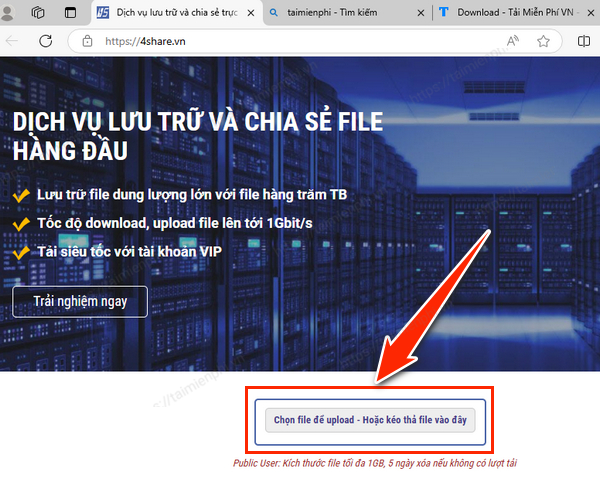The image size is (600, 479).
Task: Click the 'Public User' file size notice text
Action: click(375, 464)
